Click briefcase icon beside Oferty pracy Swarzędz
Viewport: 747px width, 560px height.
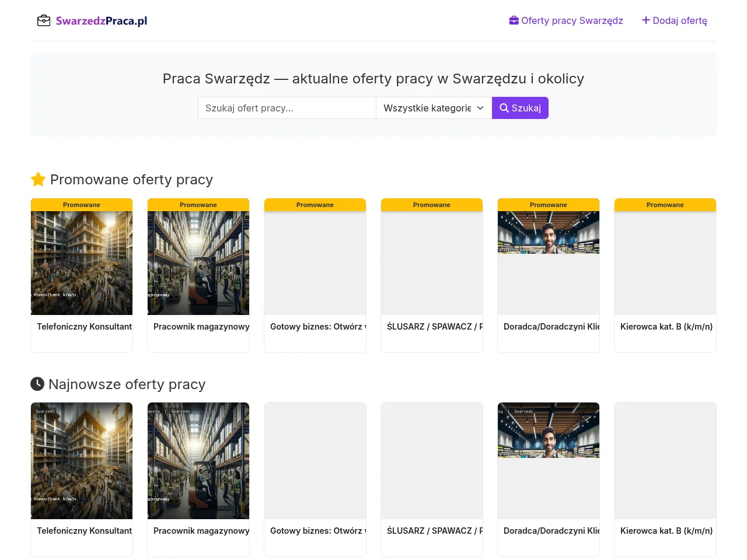(x=514, y=20)
